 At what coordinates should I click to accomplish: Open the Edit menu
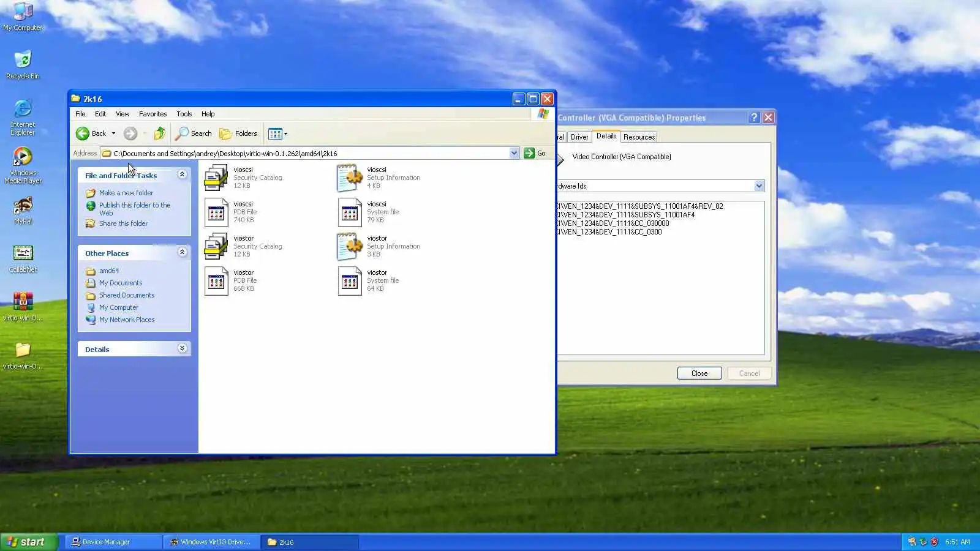(100, 114)
